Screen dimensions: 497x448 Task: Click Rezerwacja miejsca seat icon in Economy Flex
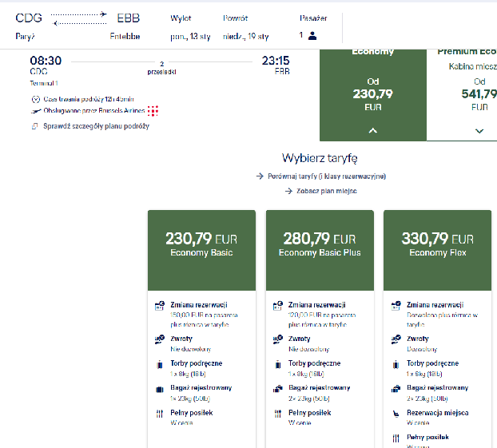click(396, 414)
